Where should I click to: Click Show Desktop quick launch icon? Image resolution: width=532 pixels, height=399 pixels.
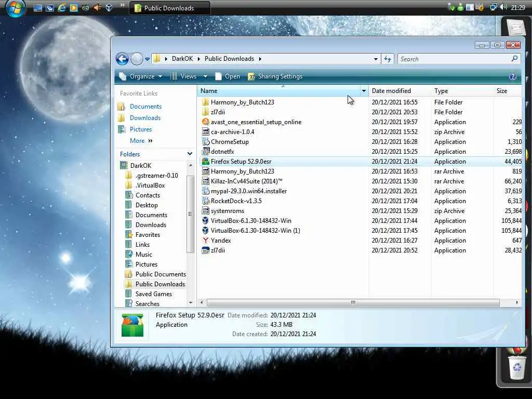pyautogui.click(x=37, y=8)
